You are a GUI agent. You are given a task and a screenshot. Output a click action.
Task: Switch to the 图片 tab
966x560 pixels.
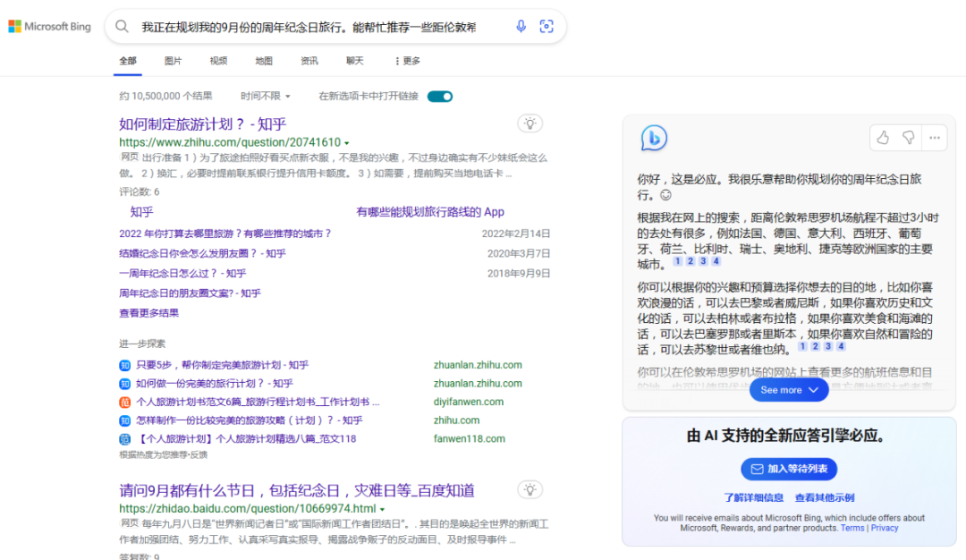pos(174,61)
